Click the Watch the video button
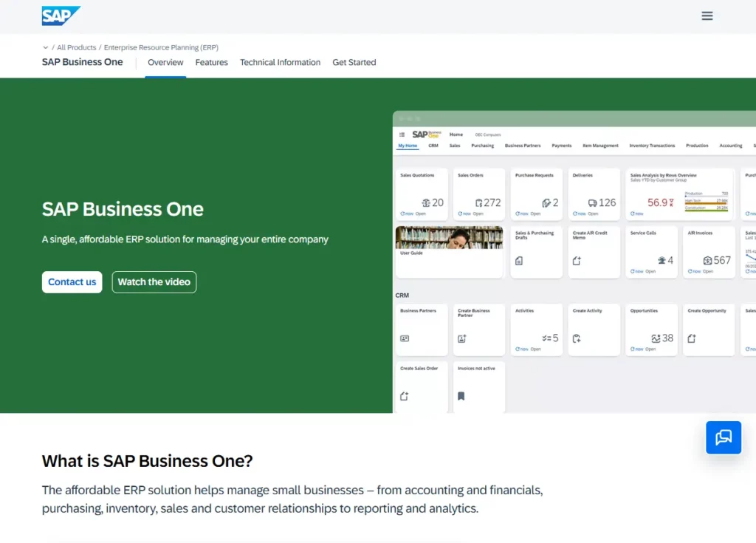756x543 pixels. point(154,282)
